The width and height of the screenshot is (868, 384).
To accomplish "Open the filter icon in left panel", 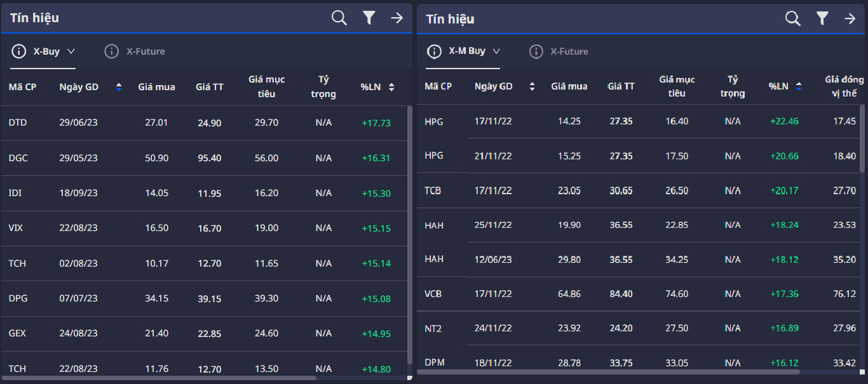I will [369, 18].
